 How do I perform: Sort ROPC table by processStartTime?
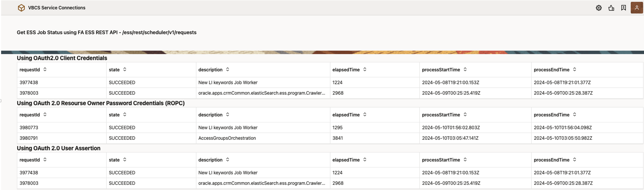465,114
